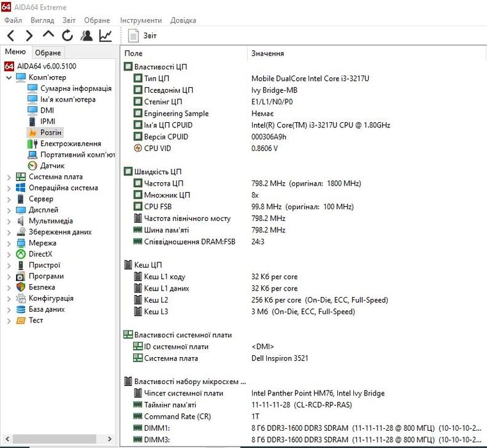
Task: Select Ім'я комп'ютера in the tree
Action: [x=68, y=99]
